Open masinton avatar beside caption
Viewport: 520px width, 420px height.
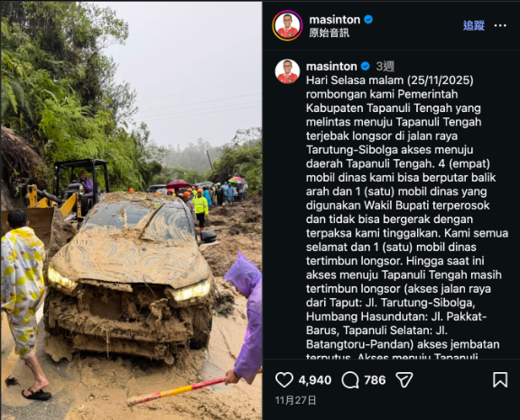287,71
